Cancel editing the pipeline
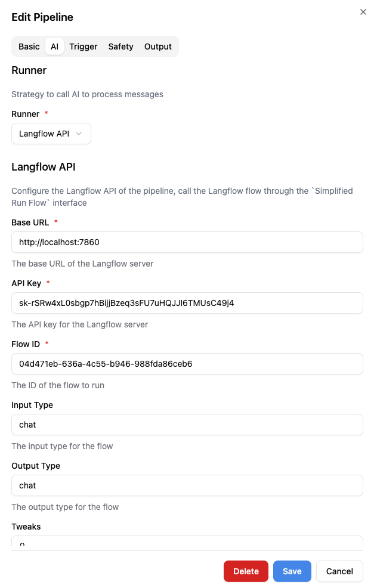374x588 pixels. click(x=339, y=571)
